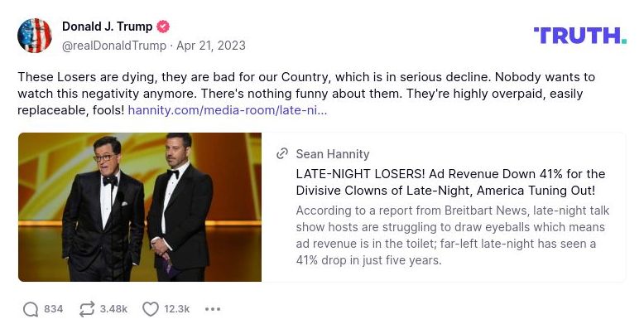Viewport: 644px width, 334px height.
Task: Like the post with heart icon
Action: click(150, 309)
